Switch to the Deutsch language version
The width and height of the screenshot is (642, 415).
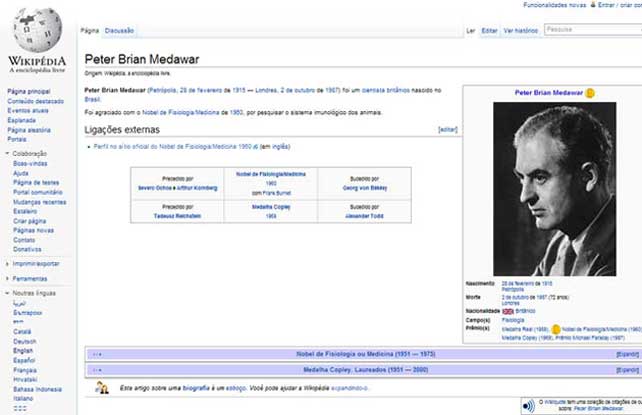[x=25, y=342]
